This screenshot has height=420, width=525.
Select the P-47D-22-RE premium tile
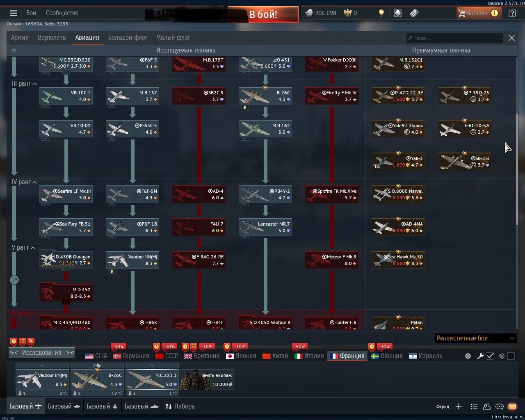[x=398, y=96]
